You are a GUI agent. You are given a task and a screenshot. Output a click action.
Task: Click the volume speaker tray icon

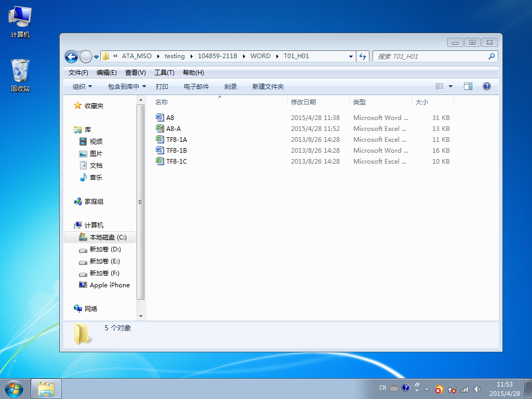click(477, 389)
